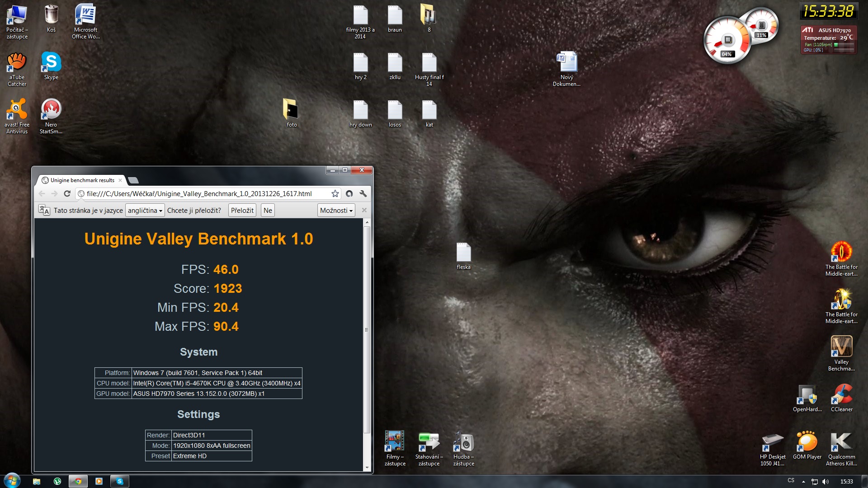Show hidden system tray icons arrow

[x=803, y=482]
